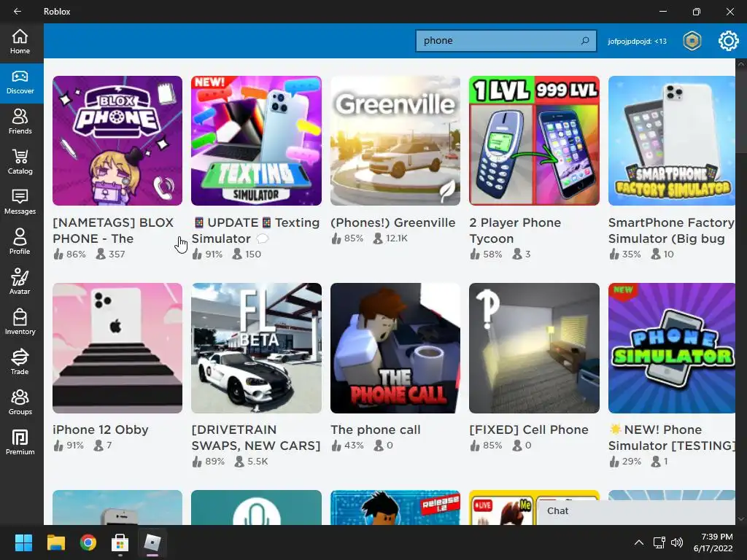The width and height of the screenshot is (747, 560).
Task: Open SmartPhone Factory Simulator thumbnail
Action: [672, 141]
